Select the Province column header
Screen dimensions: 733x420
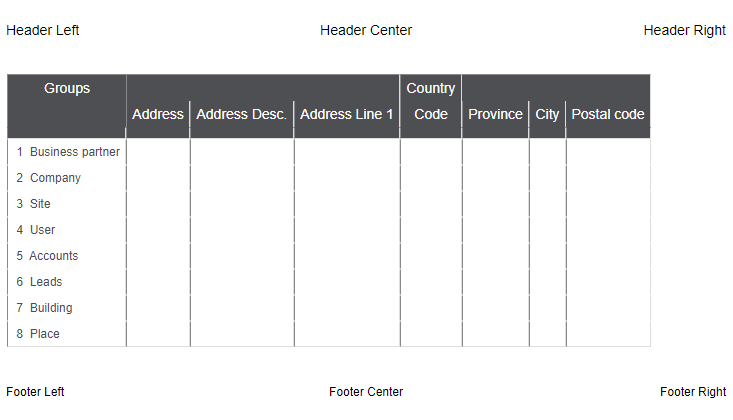[495, 115]
